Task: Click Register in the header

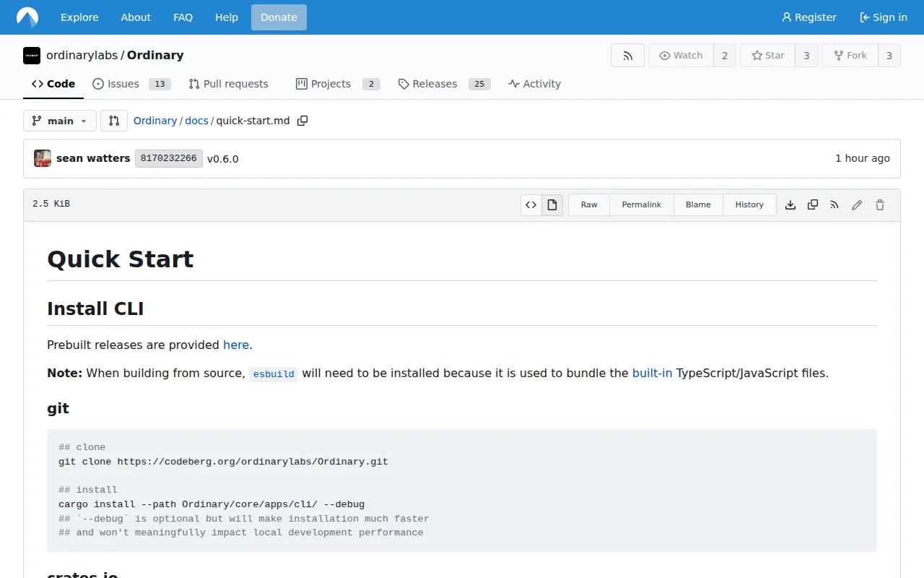Action: [809, 17]
